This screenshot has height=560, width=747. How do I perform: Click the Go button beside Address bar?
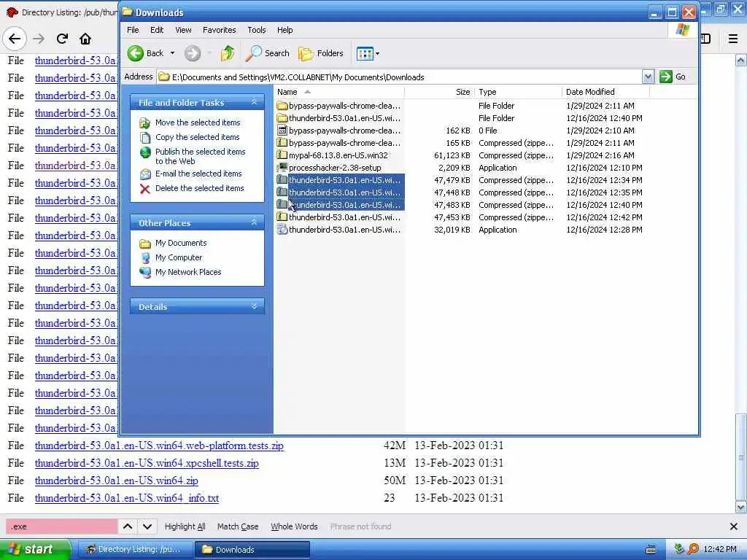673,77
